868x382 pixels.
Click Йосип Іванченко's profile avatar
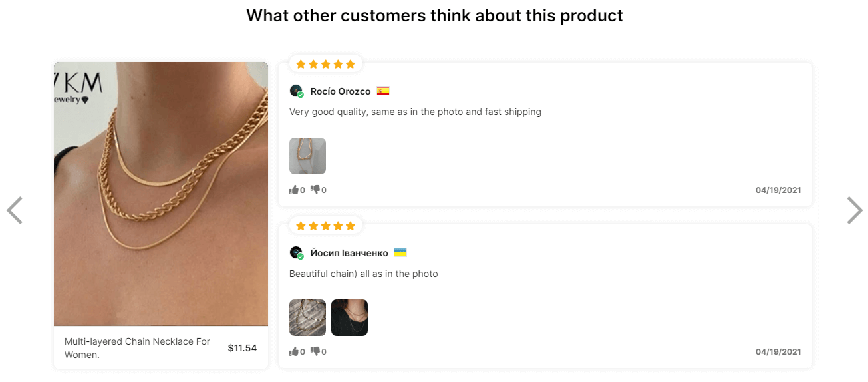[x=297, y=253]
